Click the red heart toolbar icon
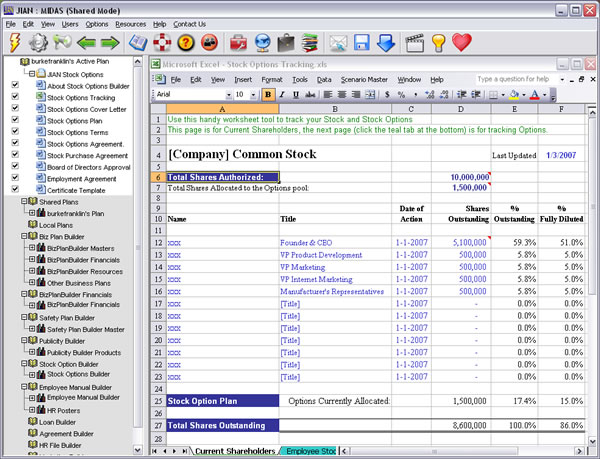Screen dimensions: 600x459 pyautogui.click(x=462, y=42)
